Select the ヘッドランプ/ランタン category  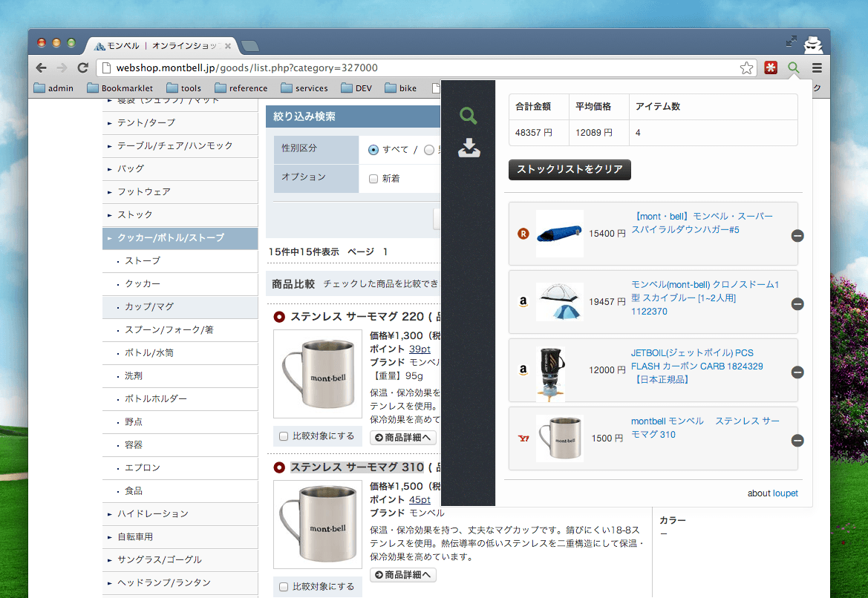[x=180, y=583]
